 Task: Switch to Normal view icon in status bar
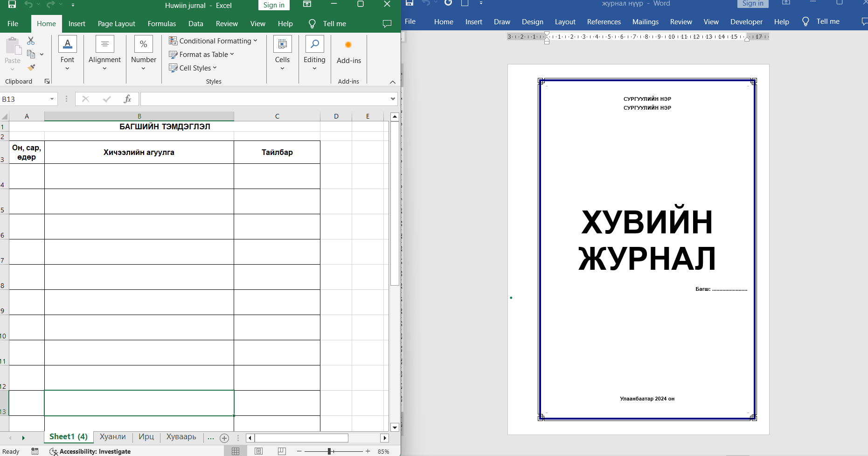tap(236, 451)
